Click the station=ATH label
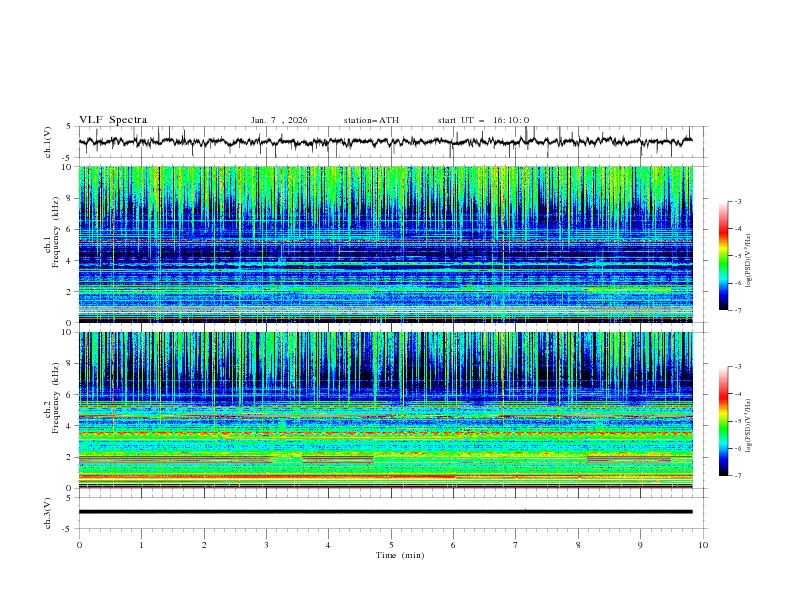This screenshot has height=612, width=792. point(371,120)
